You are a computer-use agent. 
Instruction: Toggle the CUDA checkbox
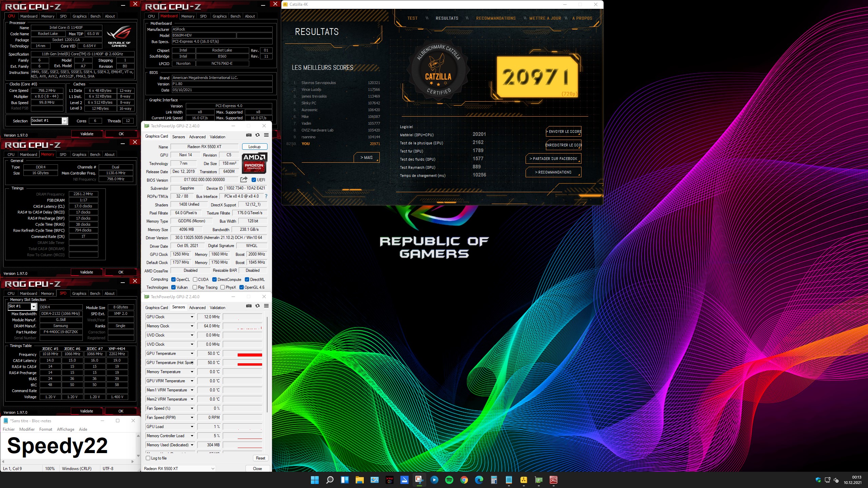click(x=195, y=280)
